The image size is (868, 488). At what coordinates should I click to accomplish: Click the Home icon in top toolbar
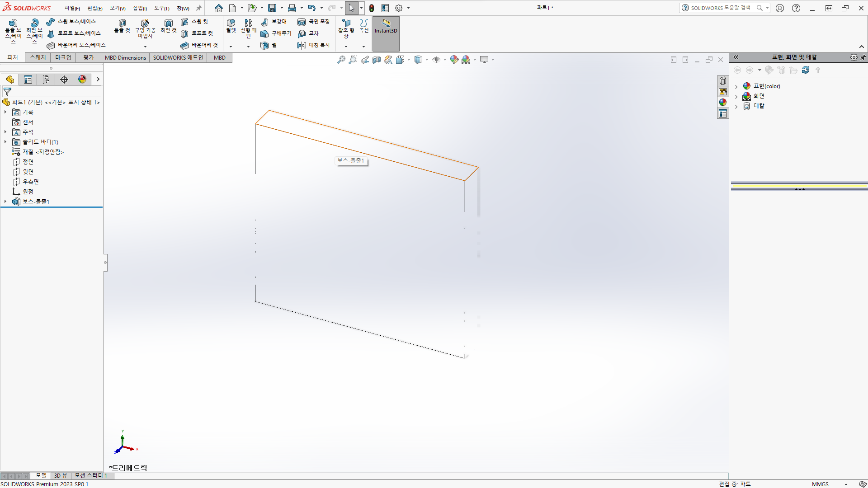coord(219,8)
